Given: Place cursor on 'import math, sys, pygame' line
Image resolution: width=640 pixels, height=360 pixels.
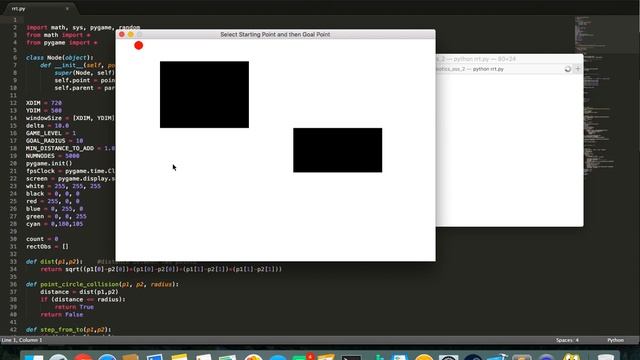Looking at the screenshot, I should (83, 27).
